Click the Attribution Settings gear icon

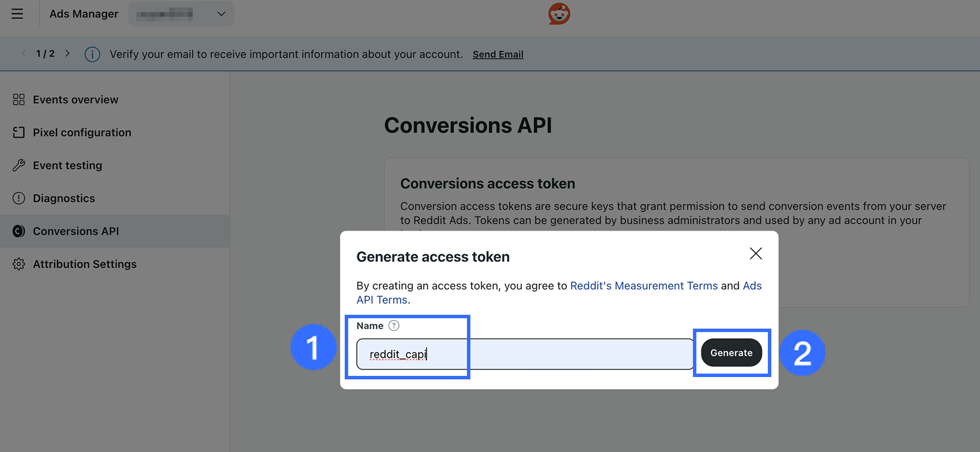click(x=19, y=264)
